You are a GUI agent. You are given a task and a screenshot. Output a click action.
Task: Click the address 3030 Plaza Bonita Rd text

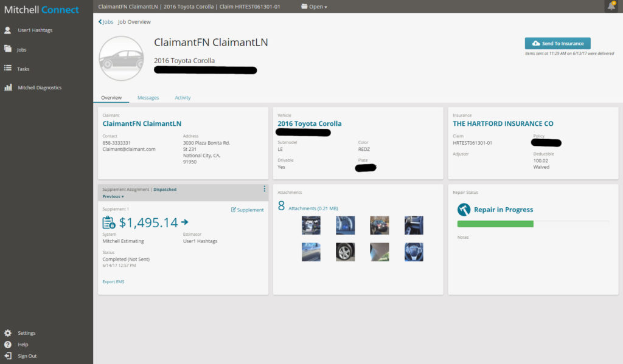[x=206, y=143]
